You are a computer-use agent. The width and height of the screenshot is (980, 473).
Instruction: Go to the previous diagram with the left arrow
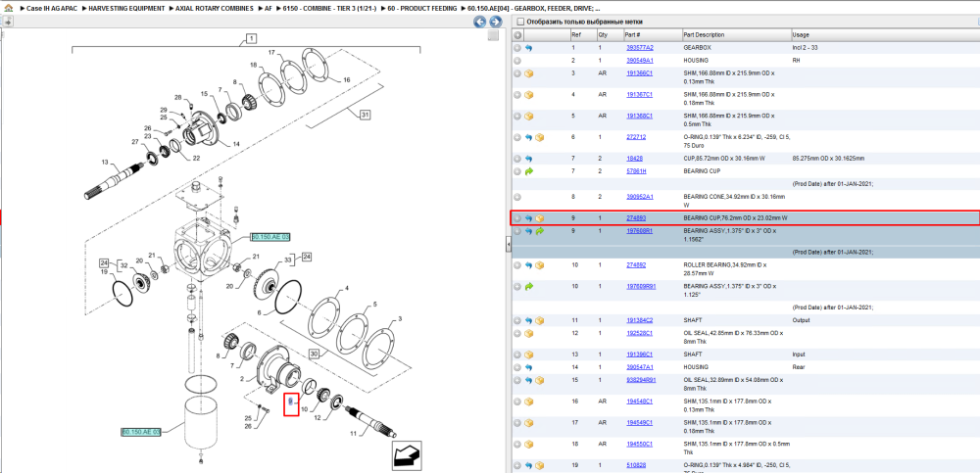click(479, 22)
